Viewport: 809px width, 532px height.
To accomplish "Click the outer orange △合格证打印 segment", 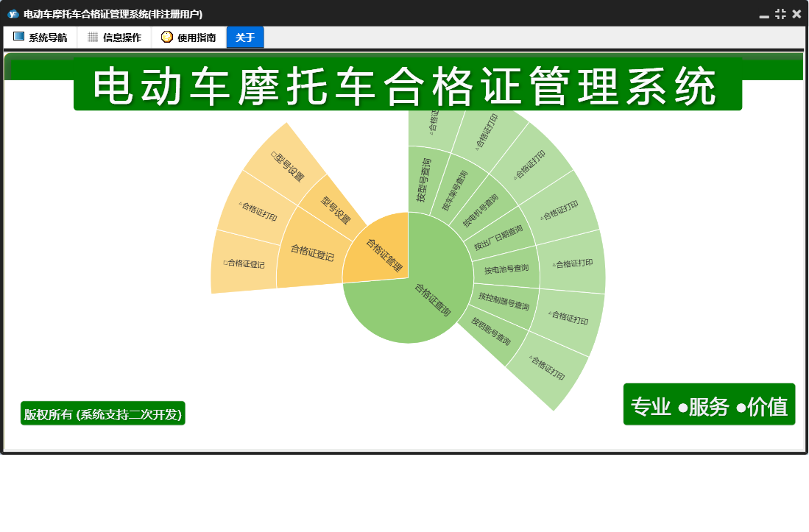I will (x=258, y=211).
